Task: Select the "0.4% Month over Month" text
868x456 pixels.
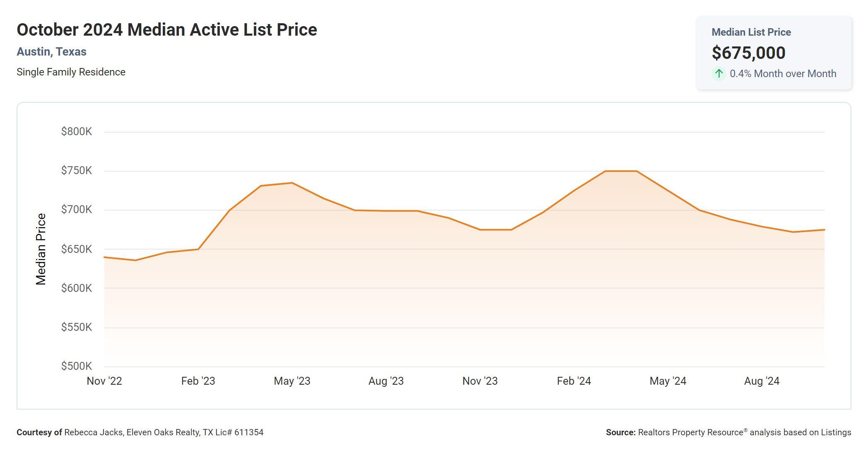Action: [783, 74]
